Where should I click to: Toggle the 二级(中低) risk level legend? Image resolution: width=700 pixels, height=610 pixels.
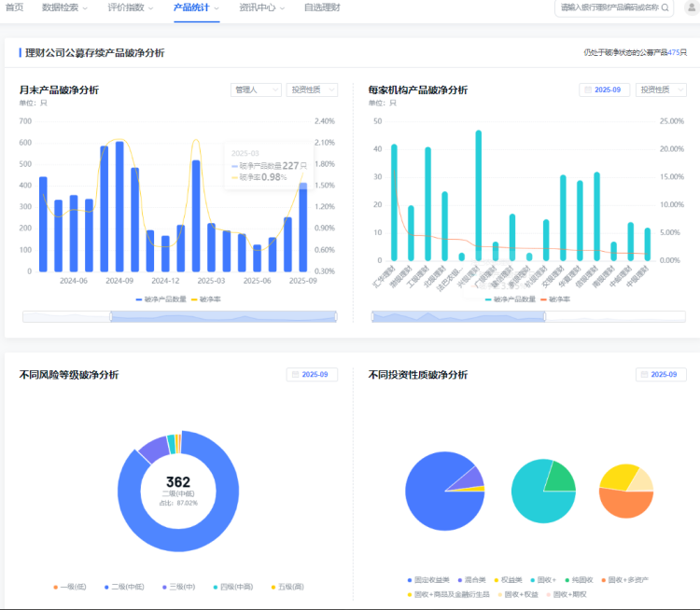pyautogui.click(x=127, y=587)
